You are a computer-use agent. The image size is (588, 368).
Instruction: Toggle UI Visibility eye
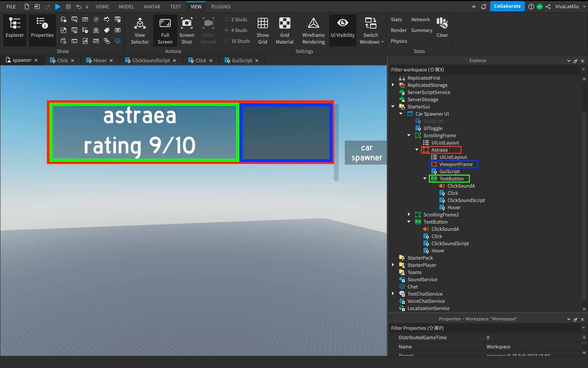point(342,30)
